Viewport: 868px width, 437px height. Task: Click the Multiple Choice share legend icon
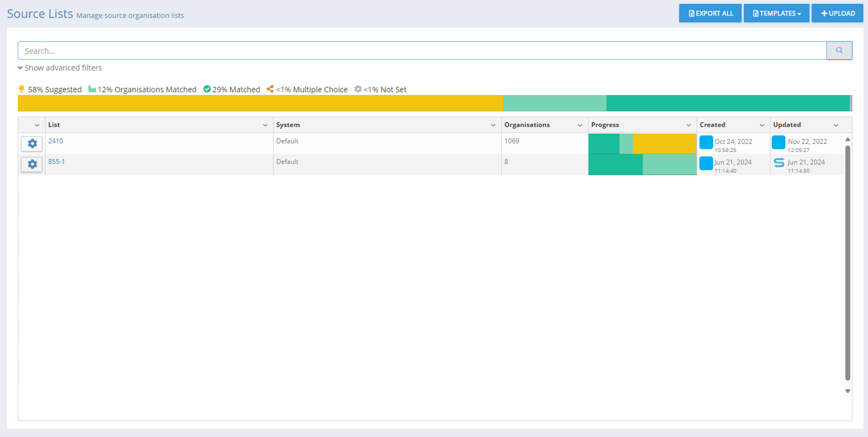[271, 89]
